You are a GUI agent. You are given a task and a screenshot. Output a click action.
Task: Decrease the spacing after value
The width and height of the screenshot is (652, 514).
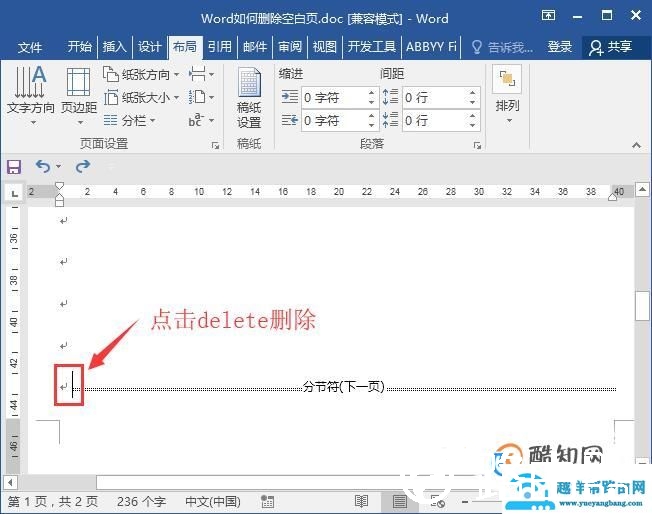[x=473, y=126]
